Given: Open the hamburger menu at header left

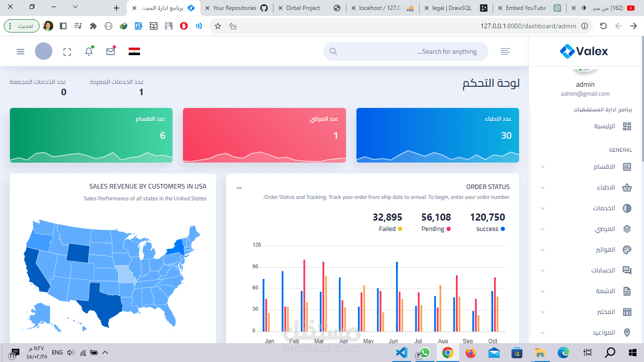Looking at the screenshot, I should click(x=20, y=51).
